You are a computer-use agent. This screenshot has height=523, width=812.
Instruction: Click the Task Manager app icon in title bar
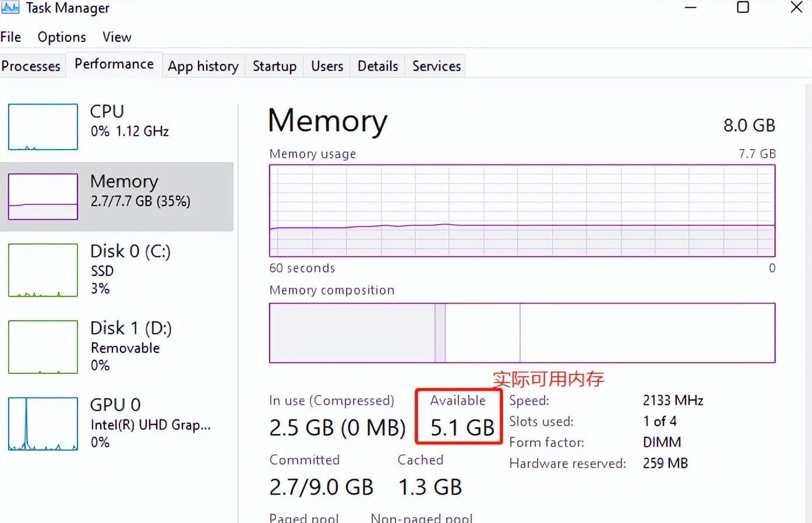click(x=10, y=7)
